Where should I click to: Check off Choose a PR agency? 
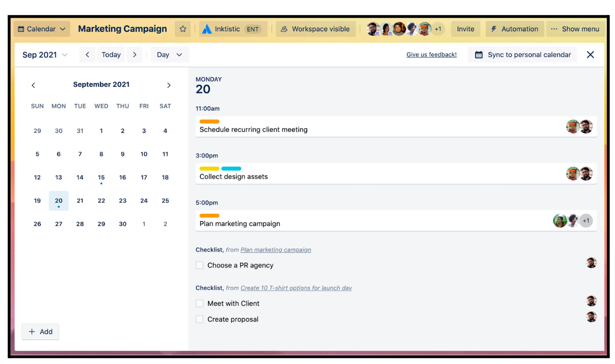point(199,265)
